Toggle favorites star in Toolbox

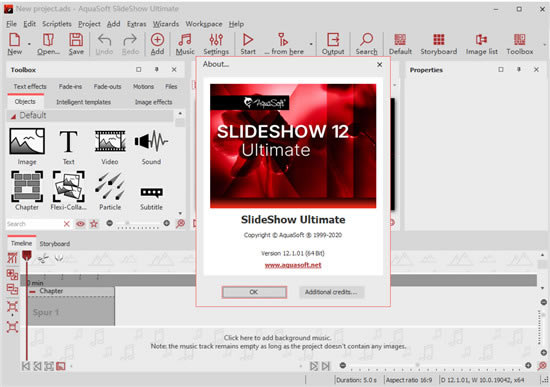point(94,223)
